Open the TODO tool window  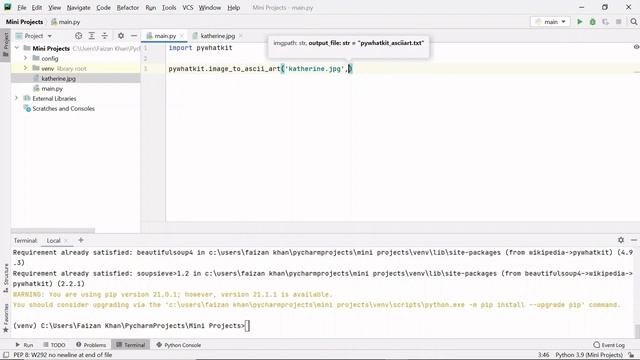click(x=54, y=345)
